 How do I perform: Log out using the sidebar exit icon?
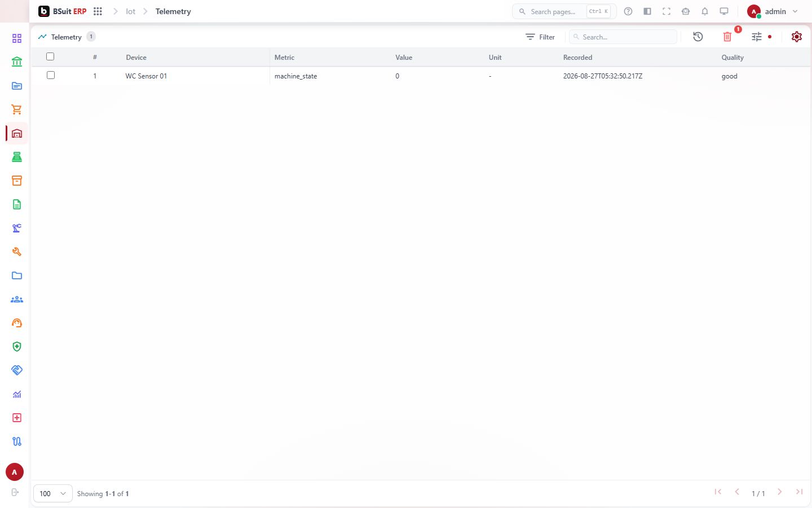pyautogui.click(x=15, y=492)
